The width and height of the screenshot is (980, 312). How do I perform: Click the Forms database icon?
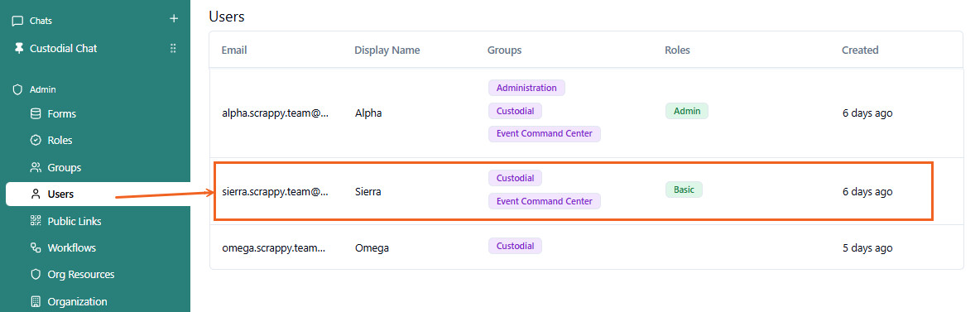click(x=36, y=114)
